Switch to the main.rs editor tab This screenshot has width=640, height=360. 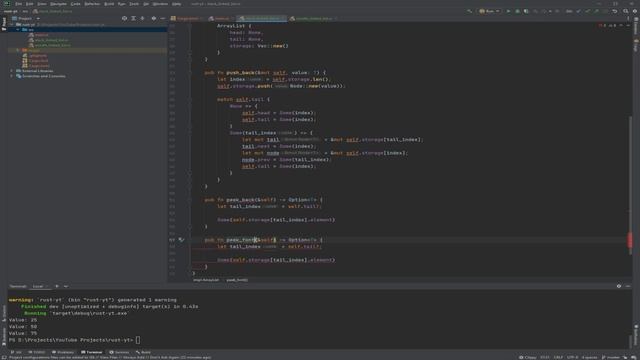tap(222, 19)
